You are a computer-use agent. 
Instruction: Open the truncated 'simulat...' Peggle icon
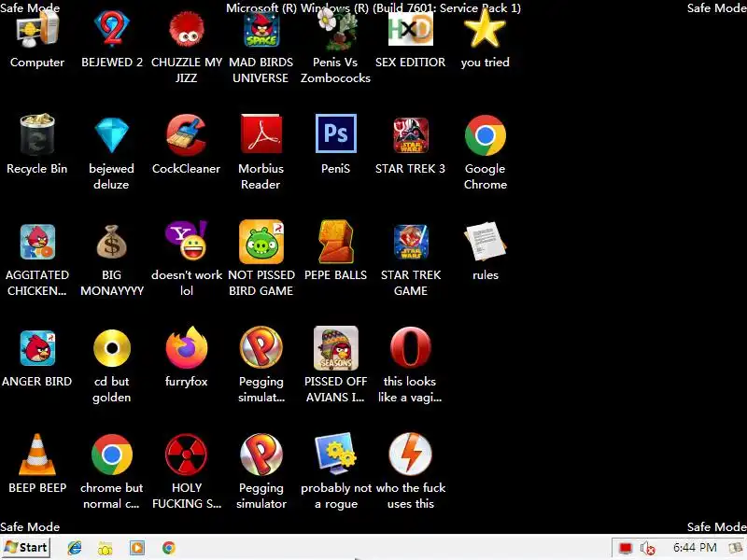[x=261, y=348]
